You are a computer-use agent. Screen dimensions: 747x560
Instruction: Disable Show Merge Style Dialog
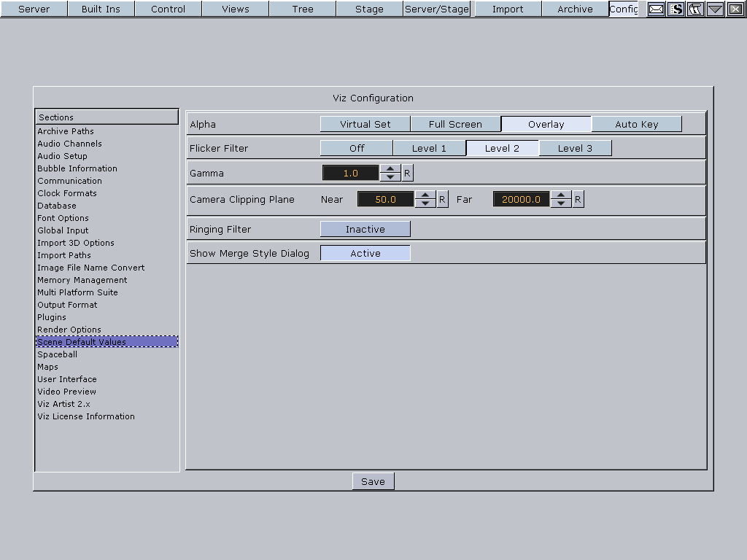point(365,253)
